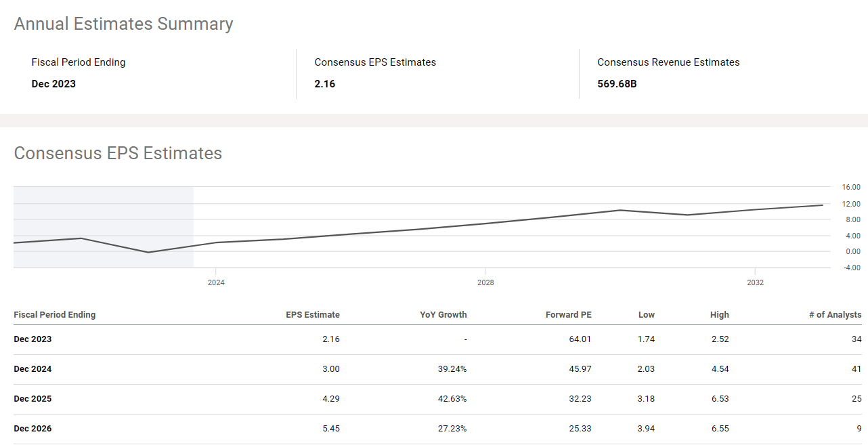Sort table by YoY Growth column

pos(443,314)
